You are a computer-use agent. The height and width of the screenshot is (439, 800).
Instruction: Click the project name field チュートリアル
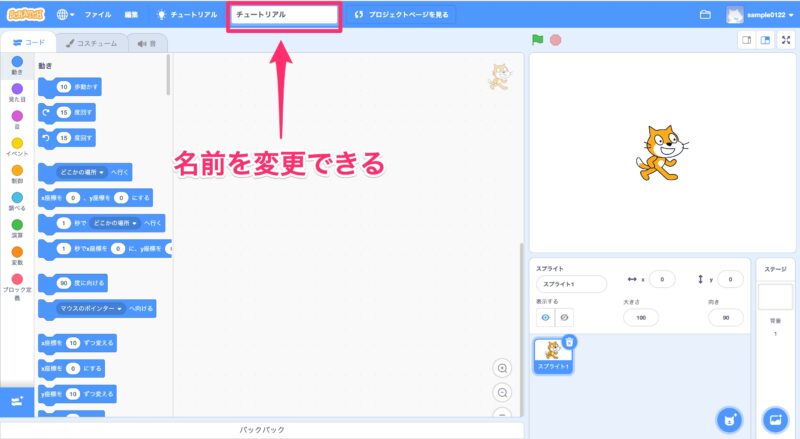point(284,15)
